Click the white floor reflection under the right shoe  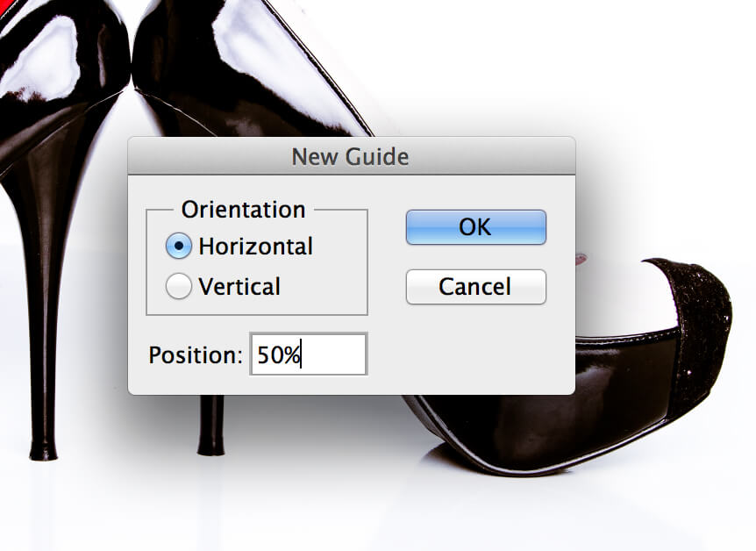pos(531,512)
